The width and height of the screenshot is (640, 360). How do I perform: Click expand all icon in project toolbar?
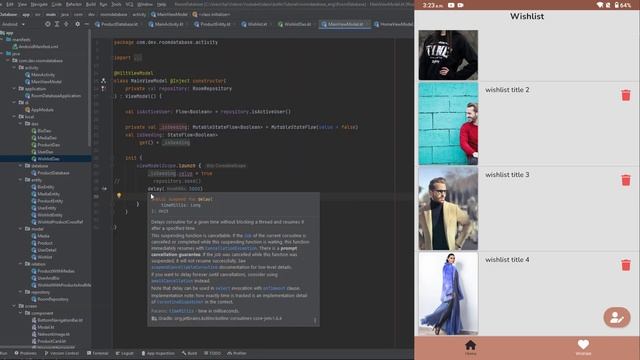coord(57,24)
